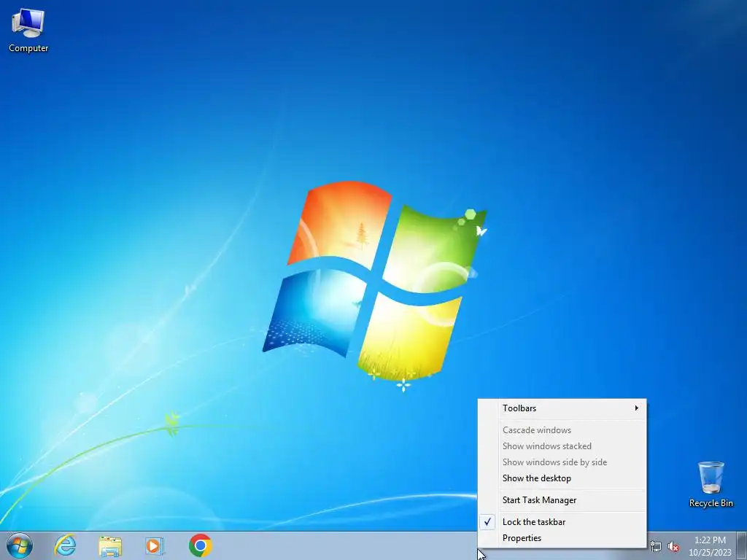Viewport: 747px width, 560px height.
Task: Click the muted volume tray icon
Action: tap(673, 547)
